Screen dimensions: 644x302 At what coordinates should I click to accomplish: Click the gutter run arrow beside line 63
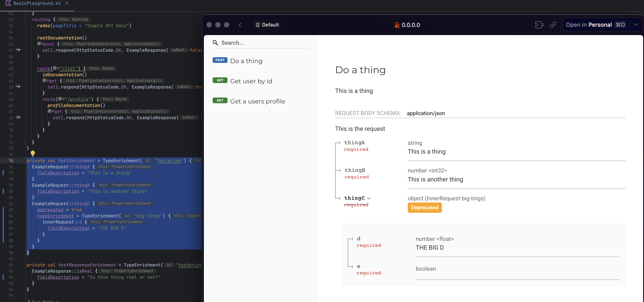click(18, 87)
